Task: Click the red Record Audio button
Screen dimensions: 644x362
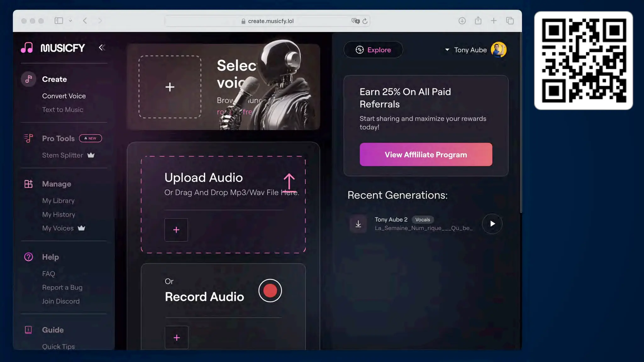Action: (x=270, y=290)
